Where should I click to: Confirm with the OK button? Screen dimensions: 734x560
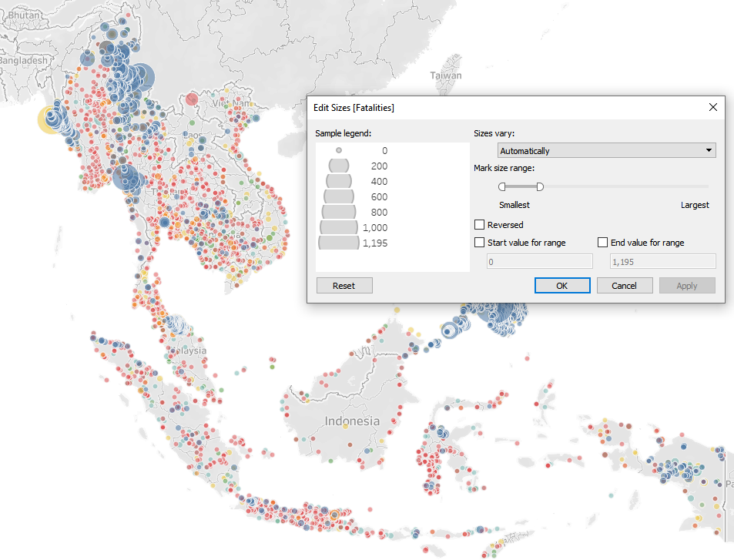[561, 286]
